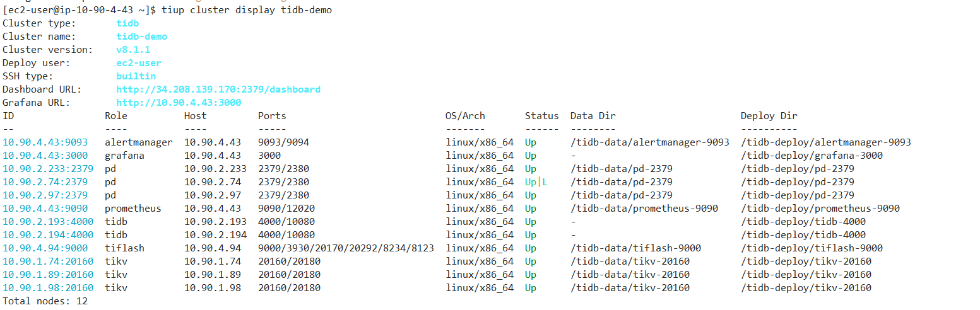This screenshot has height=310, width=980.
Task: Open the Grafana URL 10.90.4.43:3000
Action: [x=179, y=103]
